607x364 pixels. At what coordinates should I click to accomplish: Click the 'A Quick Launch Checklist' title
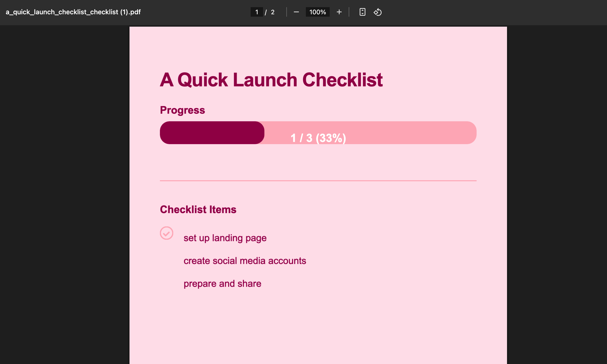click(x=271, y=80)
